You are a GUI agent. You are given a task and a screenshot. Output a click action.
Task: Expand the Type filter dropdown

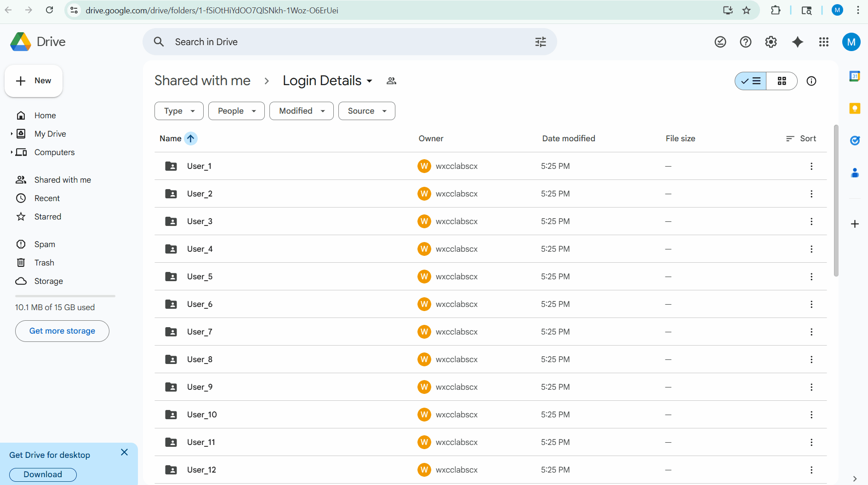(179, 111)
